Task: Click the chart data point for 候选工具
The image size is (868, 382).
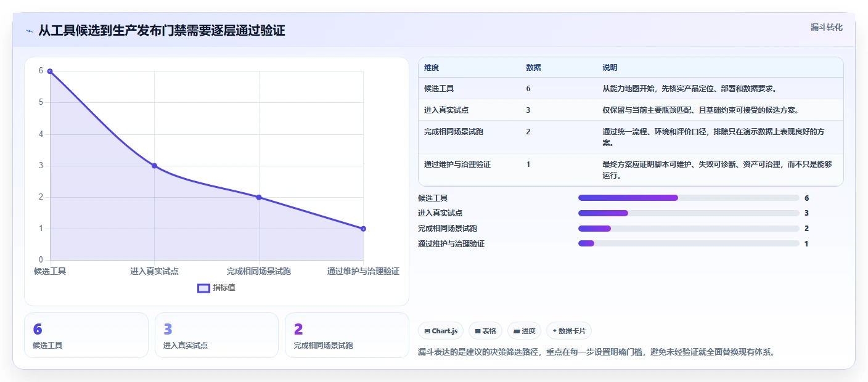Action: click(x=50, y=71)
